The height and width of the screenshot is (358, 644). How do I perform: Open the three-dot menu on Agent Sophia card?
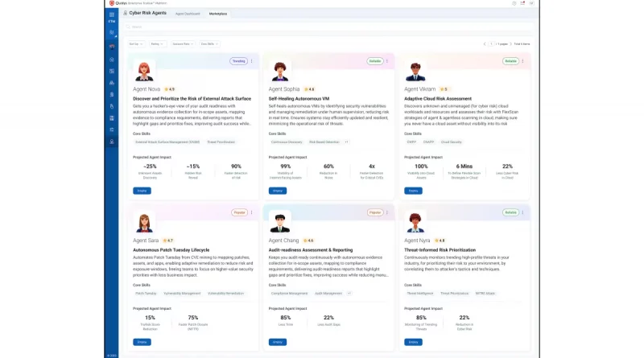pyautogui.click(x=388, y=61)
